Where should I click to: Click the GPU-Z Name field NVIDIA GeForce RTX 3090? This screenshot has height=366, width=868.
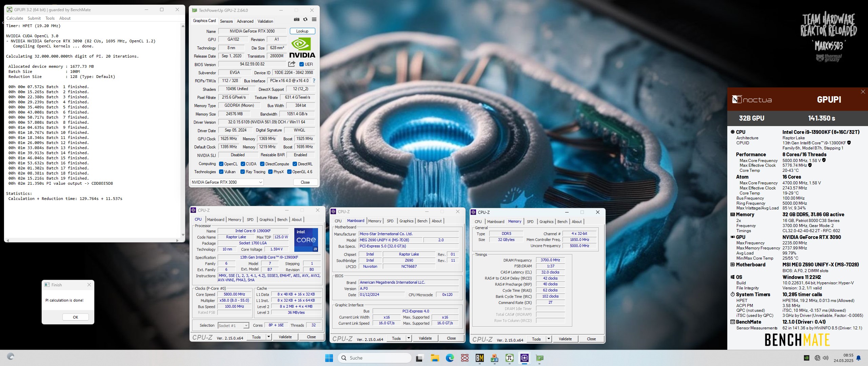point(252,31)
